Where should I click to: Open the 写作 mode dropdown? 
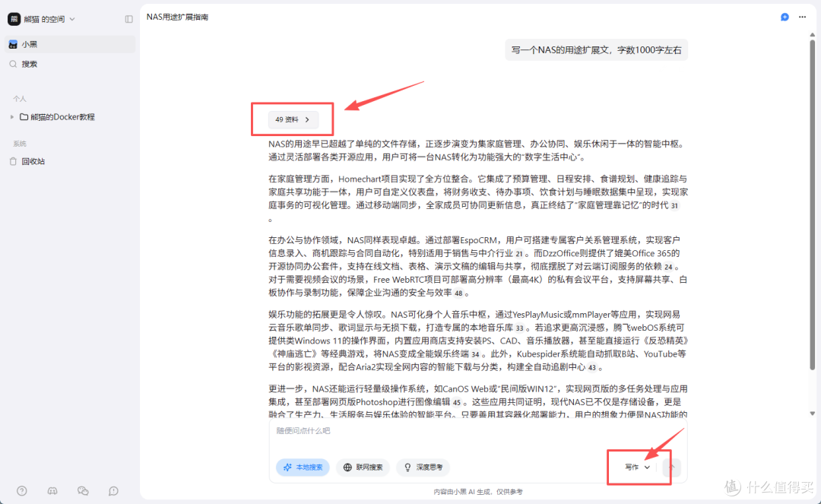click(x=637, y=467)
